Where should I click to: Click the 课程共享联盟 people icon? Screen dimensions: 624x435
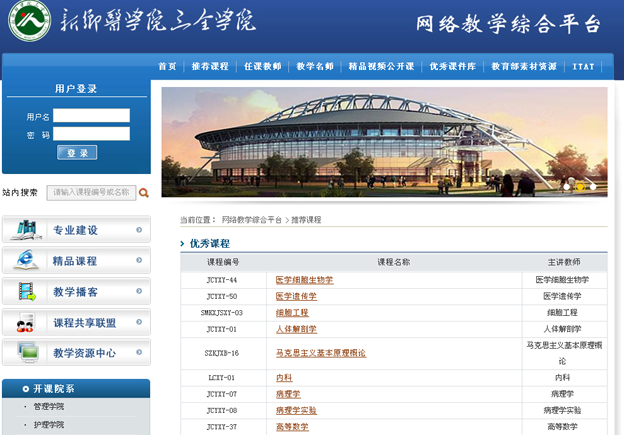point(26,322)
